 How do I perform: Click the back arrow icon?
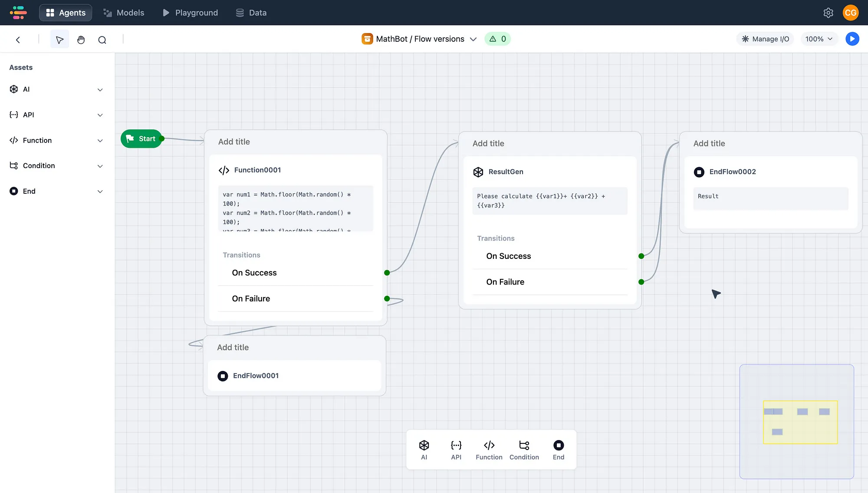click(x=18, y=40)
